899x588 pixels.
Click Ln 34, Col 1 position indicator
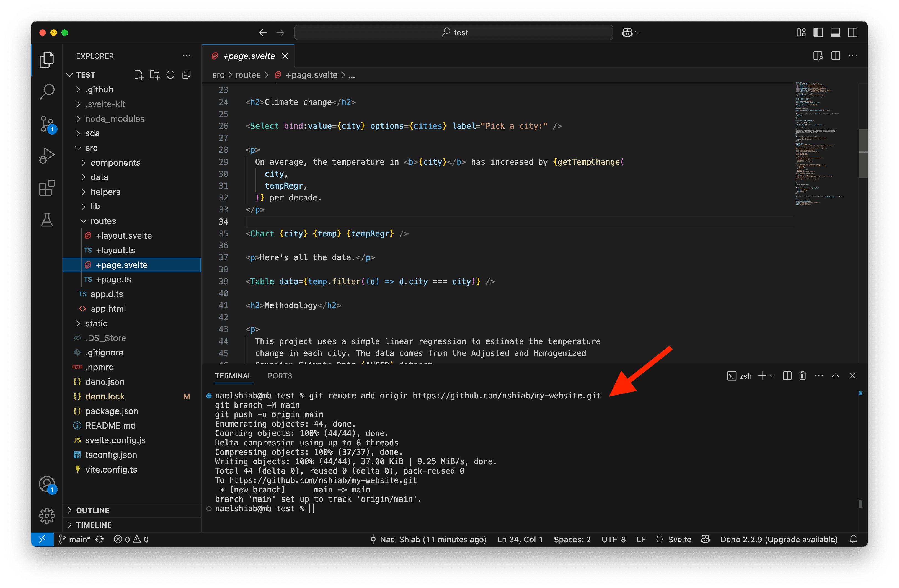[520, 540]
